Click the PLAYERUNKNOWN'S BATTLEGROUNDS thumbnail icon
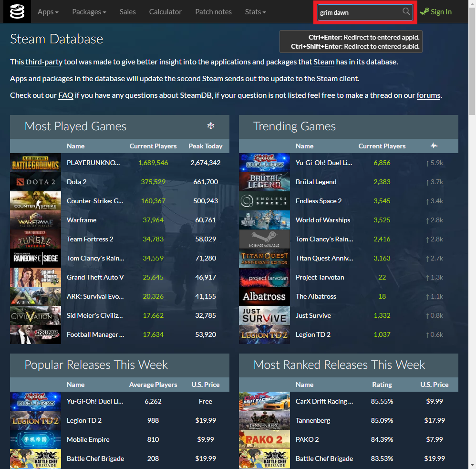The image size is (476, 469). [35, 162]
